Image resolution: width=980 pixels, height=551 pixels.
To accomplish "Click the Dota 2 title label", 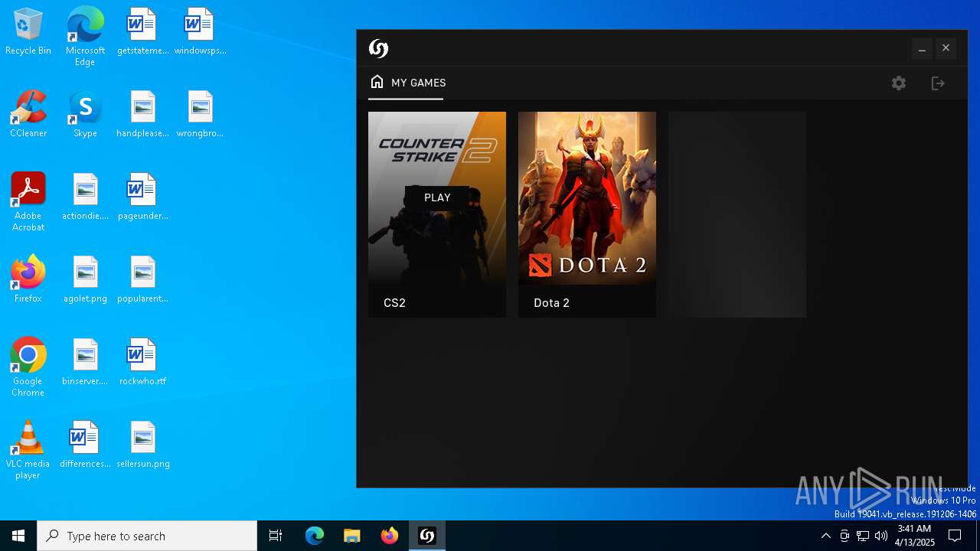I will point(551,303).
